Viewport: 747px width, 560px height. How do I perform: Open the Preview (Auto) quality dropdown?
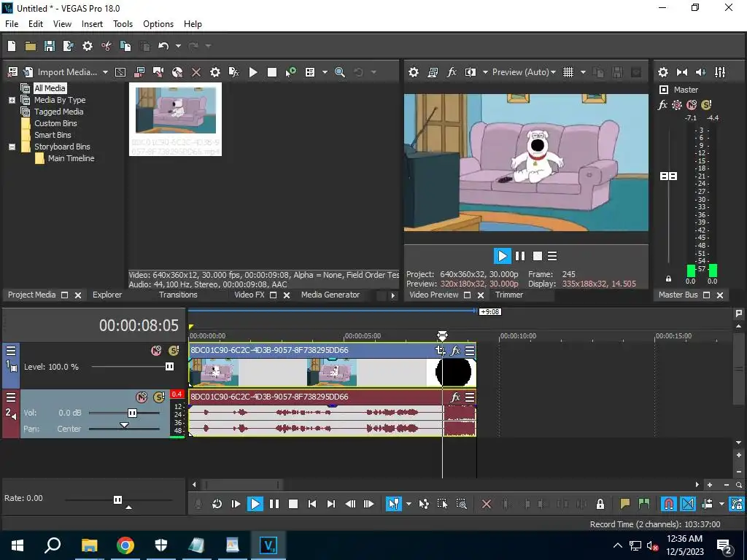point(524,72)
